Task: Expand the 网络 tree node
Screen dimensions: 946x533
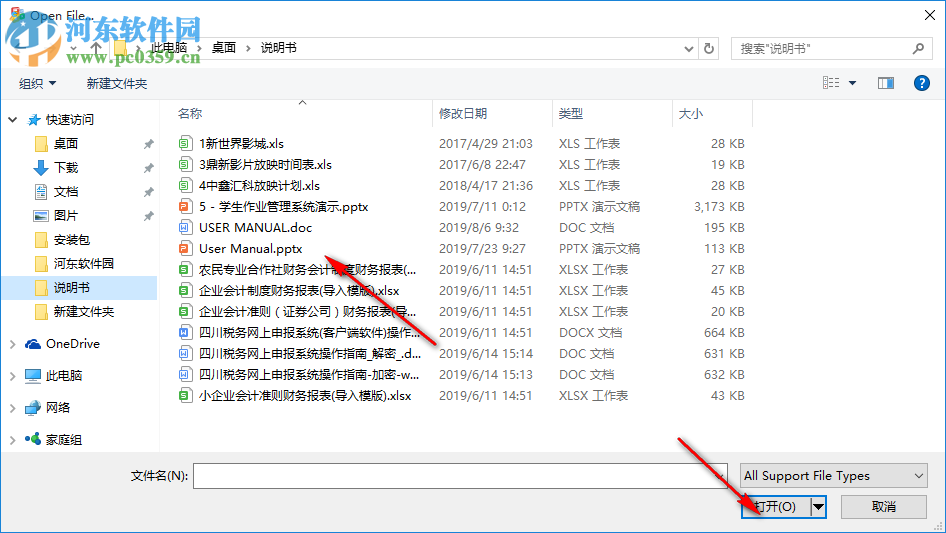Action: (x=13, y=408)
